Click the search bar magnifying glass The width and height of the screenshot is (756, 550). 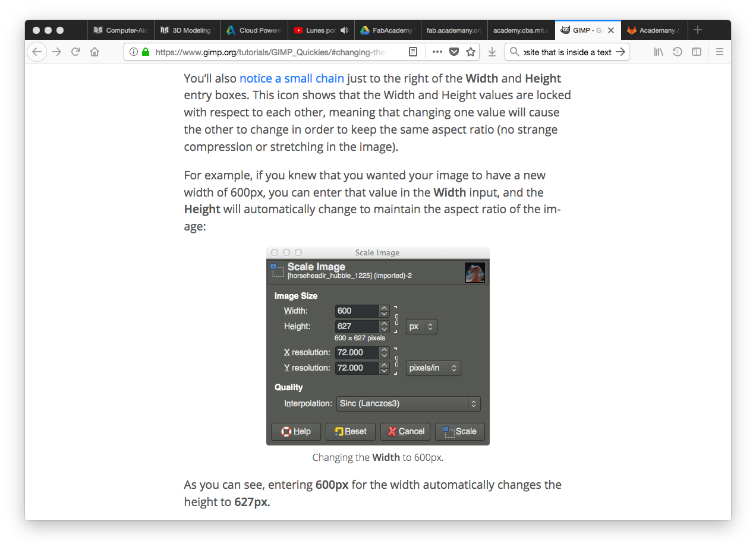click(515, 52)
